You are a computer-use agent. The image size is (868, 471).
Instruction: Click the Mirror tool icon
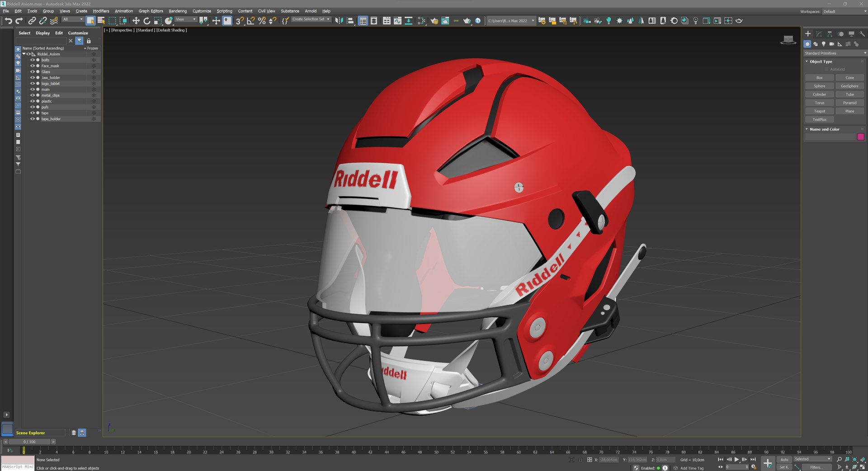(339, 21)
